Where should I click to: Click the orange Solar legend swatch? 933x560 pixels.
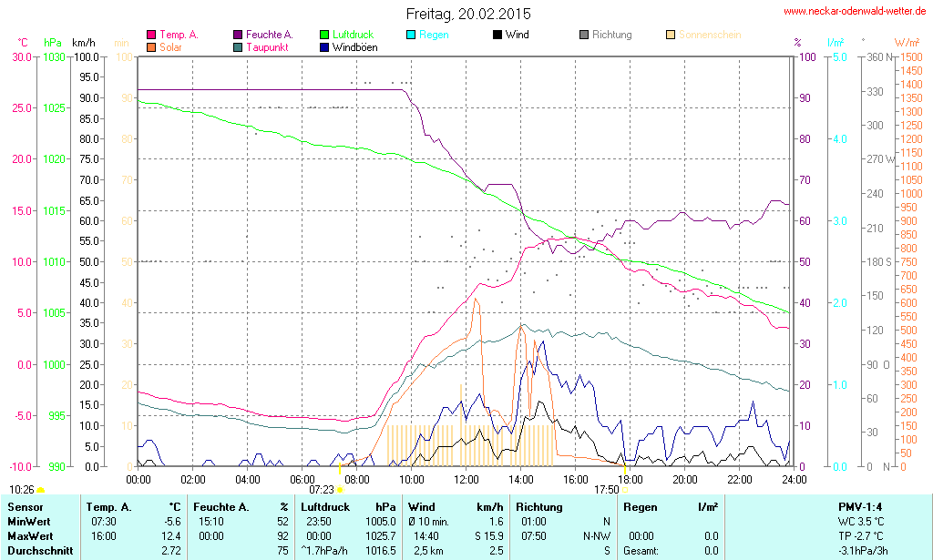[x=151, y=46]
